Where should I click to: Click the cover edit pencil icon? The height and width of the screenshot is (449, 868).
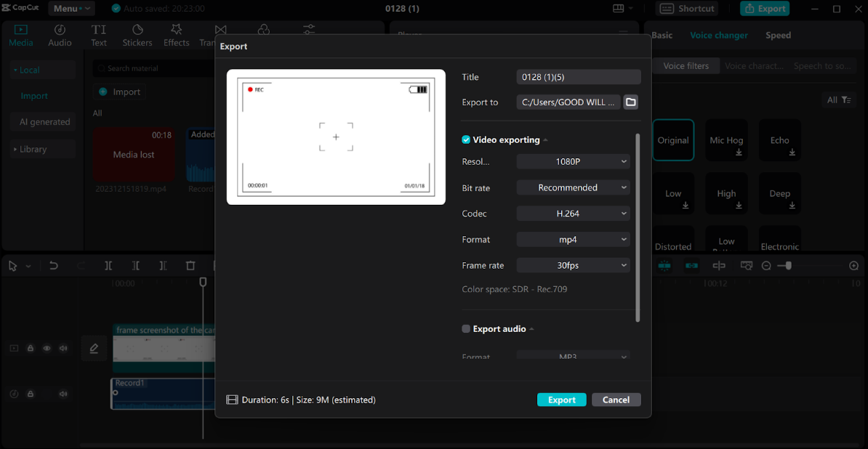tap(94, 348)
